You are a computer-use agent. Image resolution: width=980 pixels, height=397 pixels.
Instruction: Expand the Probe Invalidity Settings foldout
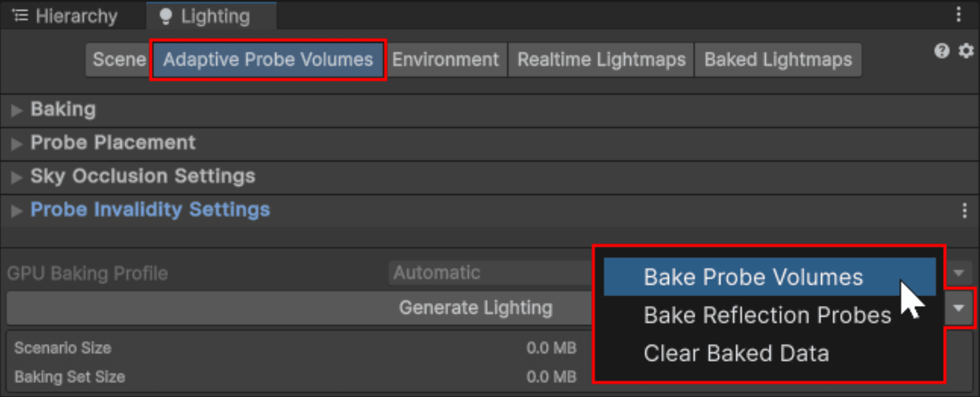[18, 210]
